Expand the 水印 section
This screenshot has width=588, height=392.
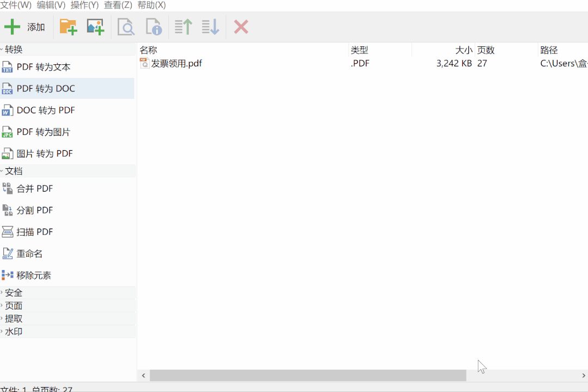14,331
